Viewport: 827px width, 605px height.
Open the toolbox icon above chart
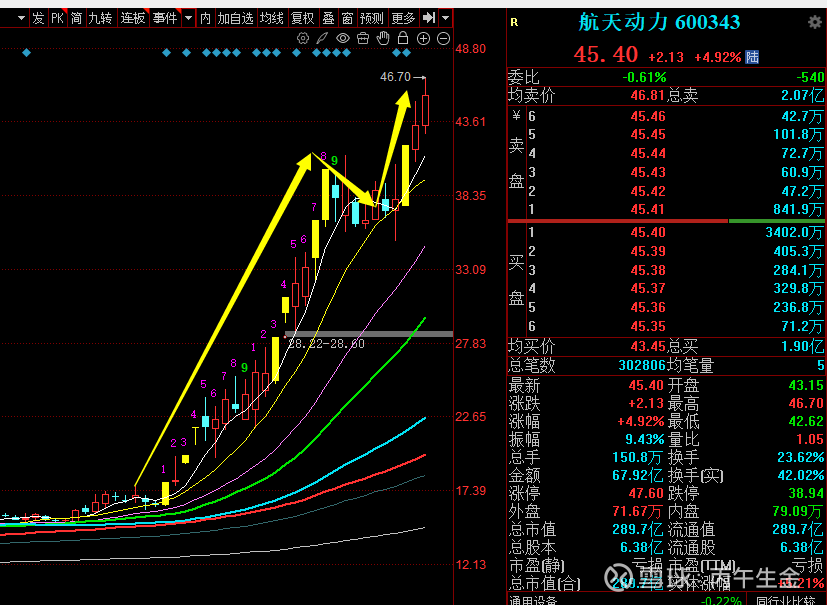[363, 38]
